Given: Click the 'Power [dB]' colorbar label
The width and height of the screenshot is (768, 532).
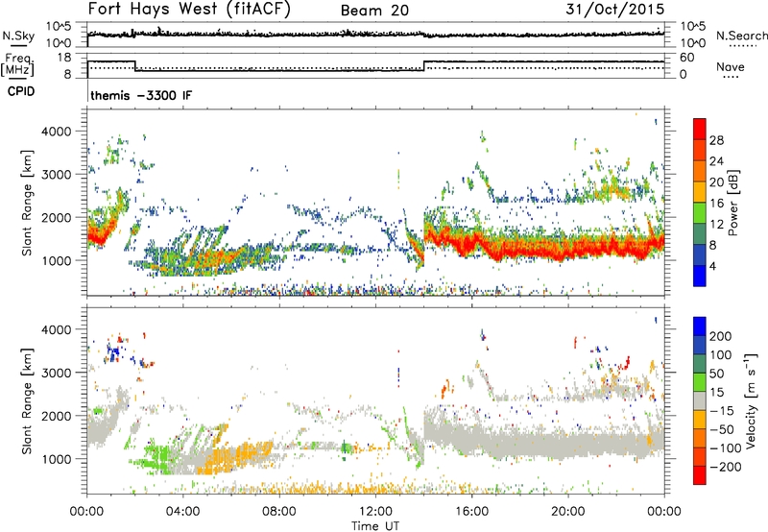Looking at the screenshot, I should pyautogui.click(x=732, y=203).
